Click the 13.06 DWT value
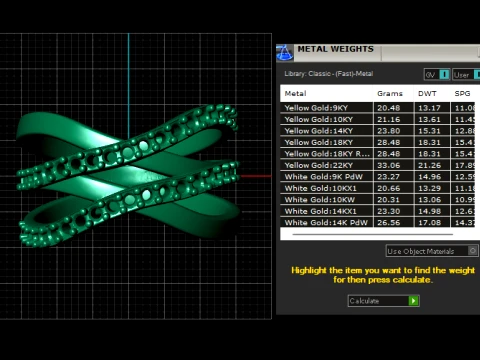 [429, 200]
